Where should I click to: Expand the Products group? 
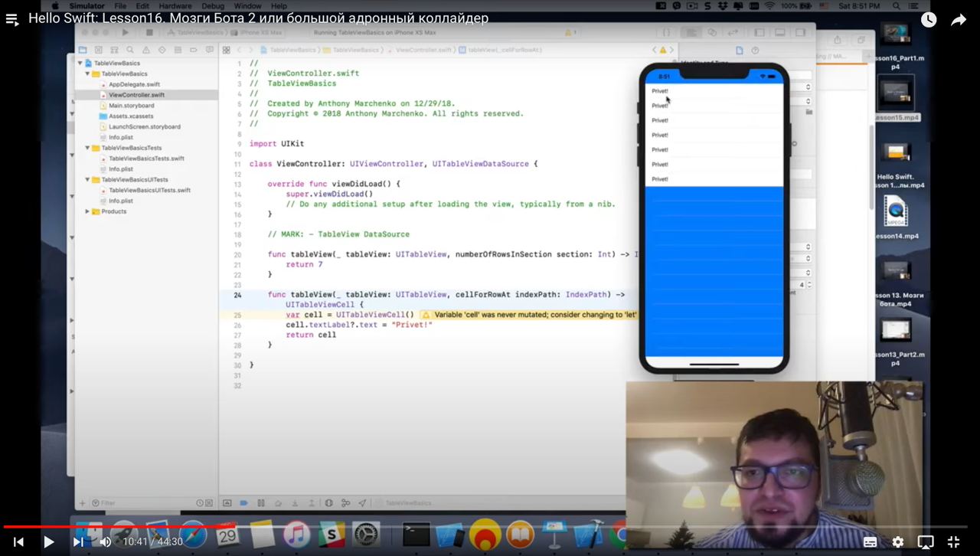click(87, 211)
